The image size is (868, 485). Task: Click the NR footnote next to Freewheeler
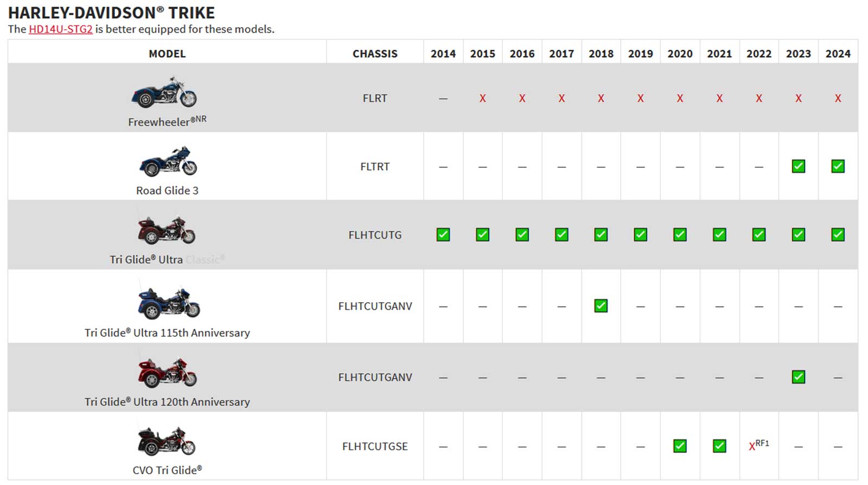click(x=201, y=119)
